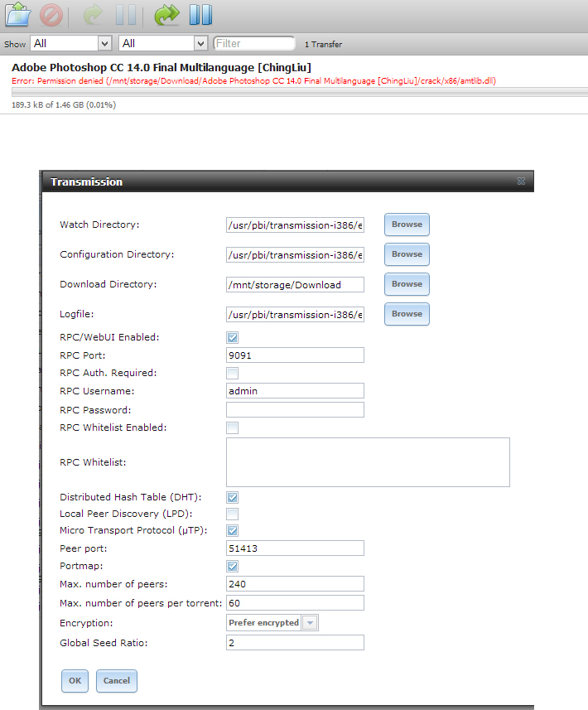The height and width of the screenshot is (710, 588).
Task: Open the second Show tracker filter dropdown
Action: point(163,43)
